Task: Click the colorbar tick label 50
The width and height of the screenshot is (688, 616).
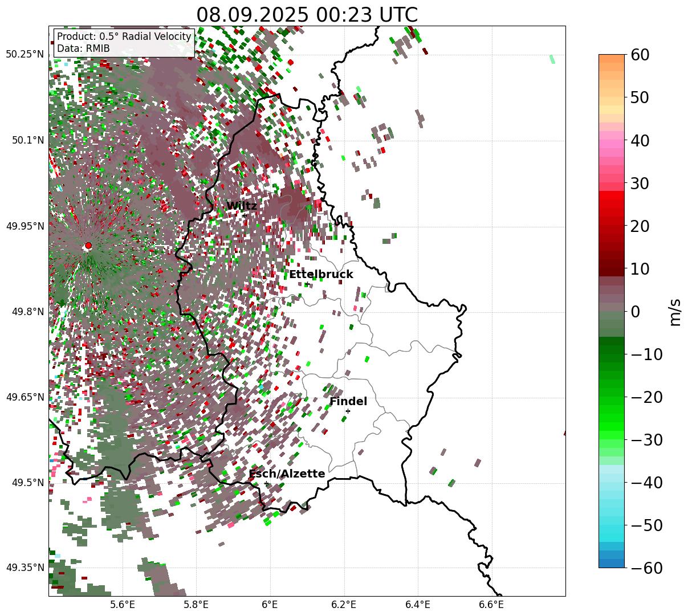Action: tap(641, 97)
